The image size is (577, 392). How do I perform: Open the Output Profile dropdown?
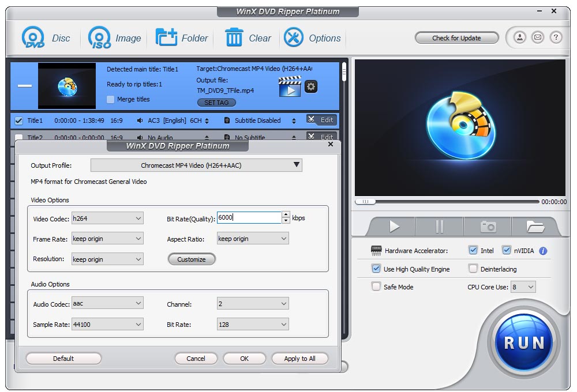pos(196,165)
